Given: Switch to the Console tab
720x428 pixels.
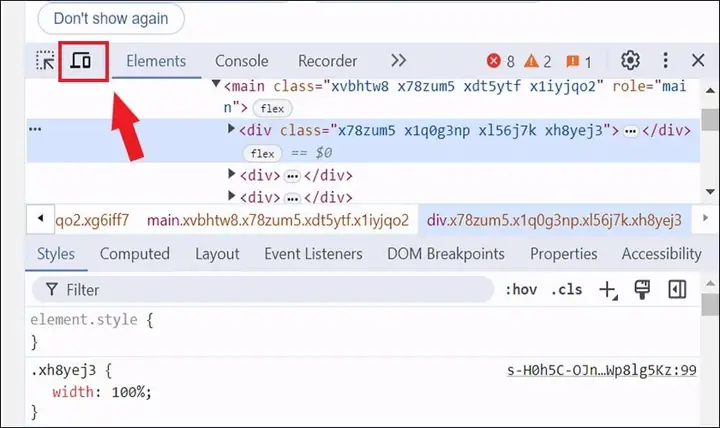Looking at the screenshot, I should (242, 61).
